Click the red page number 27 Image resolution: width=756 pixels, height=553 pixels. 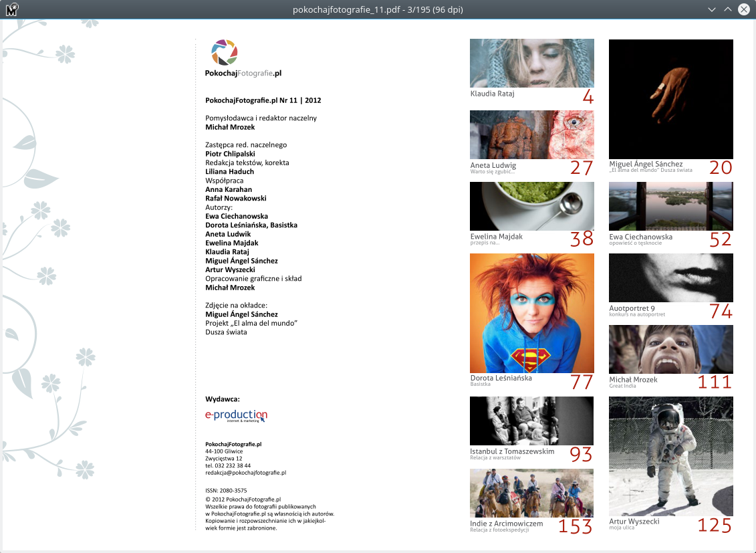click(x=581, y=168)
